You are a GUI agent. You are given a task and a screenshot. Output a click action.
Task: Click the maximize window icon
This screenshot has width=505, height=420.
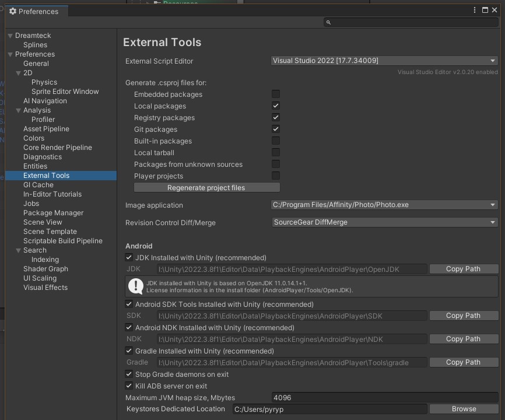[x=485, y=10]
